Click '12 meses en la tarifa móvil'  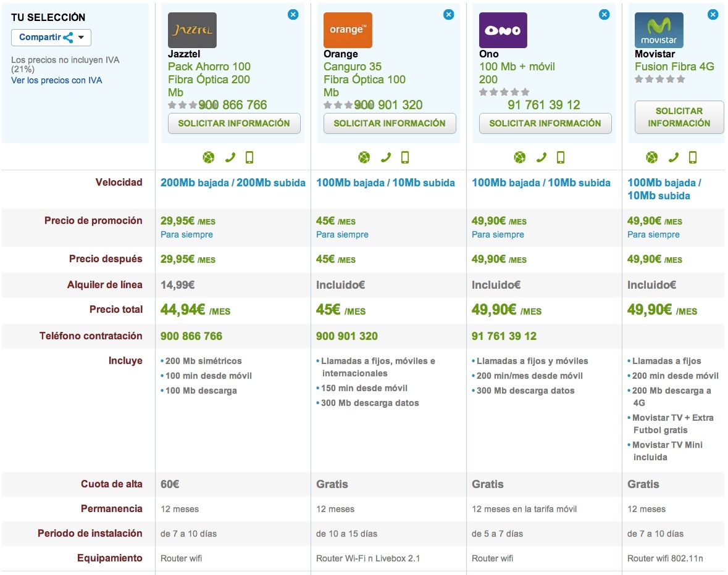pos(524,509)
